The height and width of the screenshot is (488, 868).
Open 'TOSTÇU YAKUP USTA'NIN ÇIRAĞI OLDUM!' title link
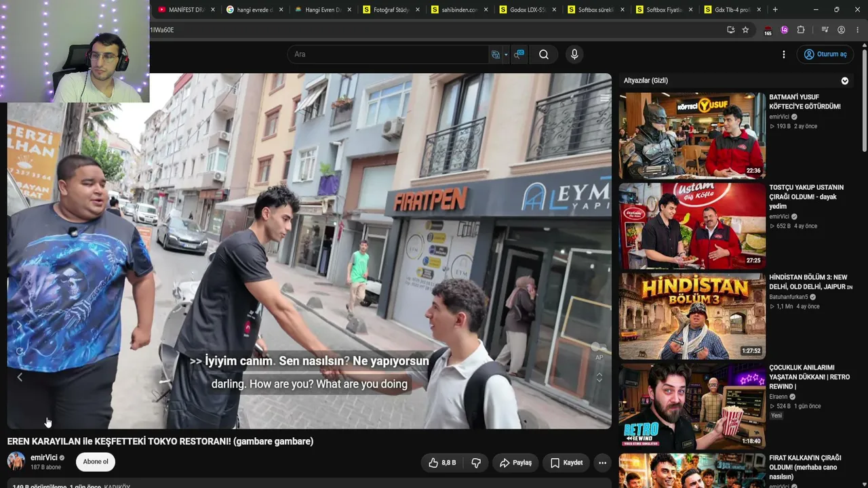[x=806, y=197]
